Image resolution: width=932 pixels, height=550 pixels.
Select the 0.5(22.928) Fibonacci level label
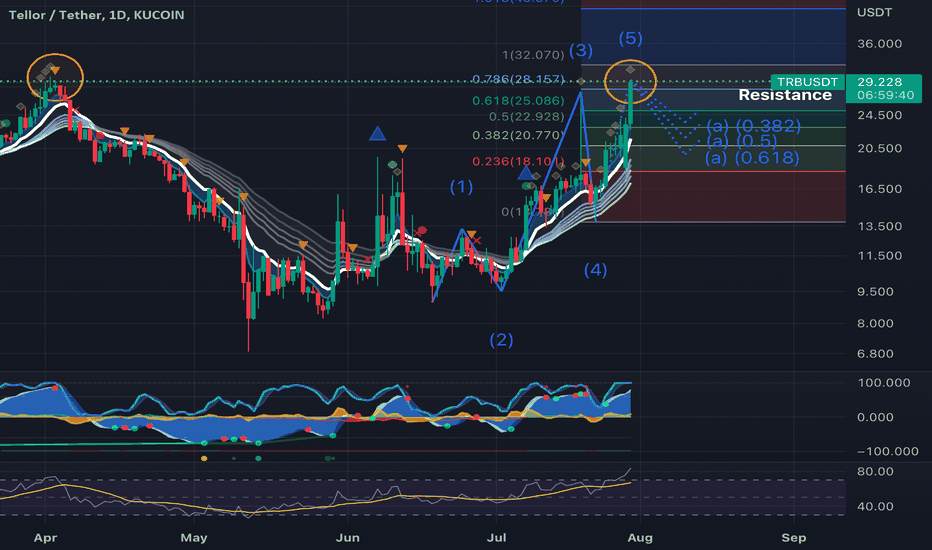[526, 117]
